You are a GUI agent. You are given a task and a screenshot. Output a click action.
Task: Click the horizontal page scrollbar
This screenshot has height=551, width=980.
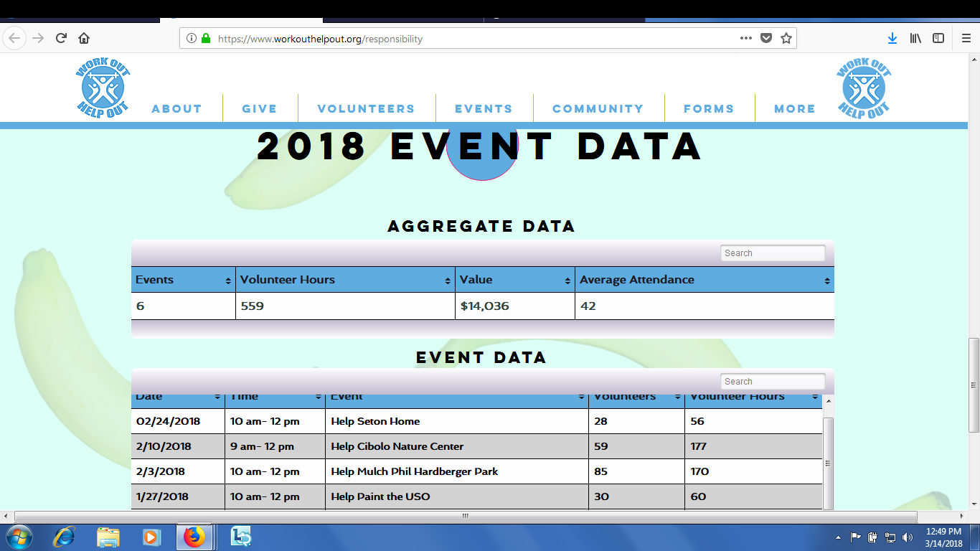pyautogui.click(x=465, y=516)
